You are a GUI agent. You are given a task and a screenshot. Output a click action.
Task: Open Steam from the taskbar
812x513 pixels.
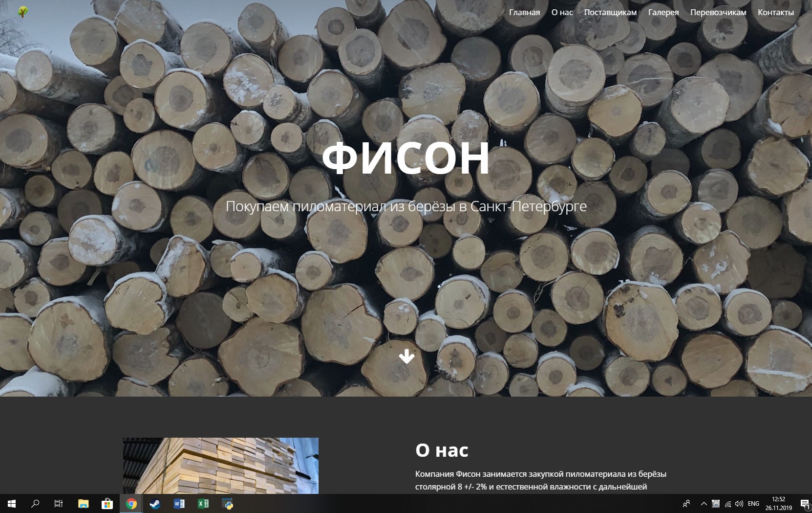click(155, 503)
